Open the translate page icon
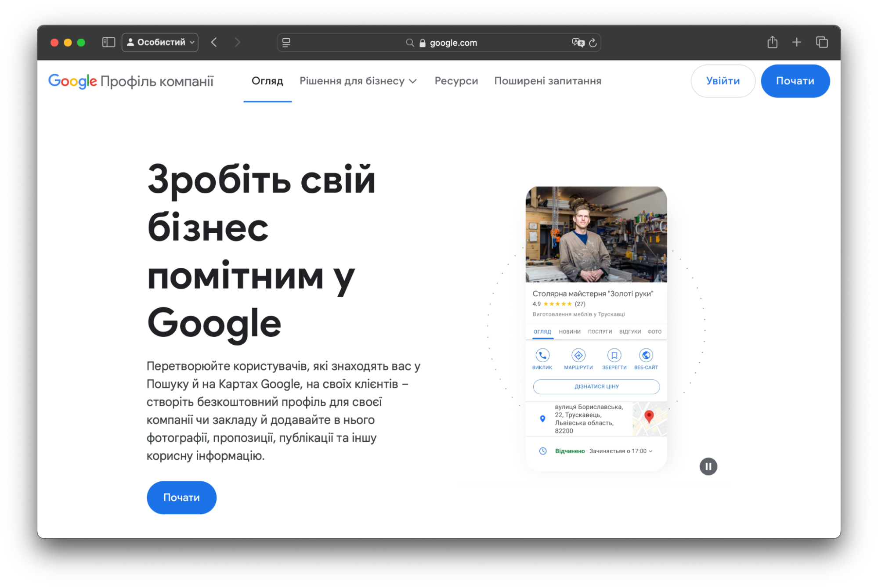Viewport: 878px width, 588px height. [x=578, y=43]
